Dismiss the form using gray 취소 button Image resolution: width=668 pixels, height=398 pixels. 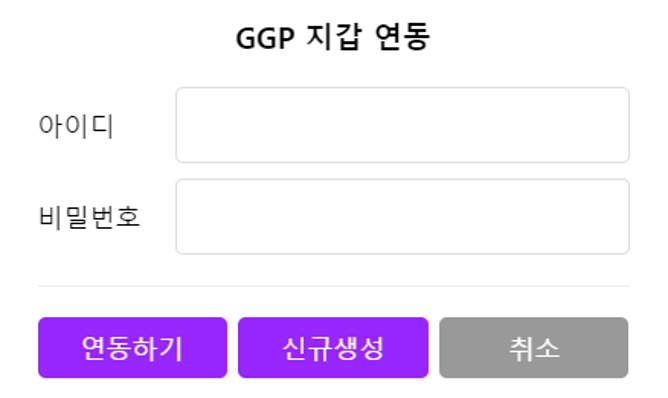click(534, 348)
